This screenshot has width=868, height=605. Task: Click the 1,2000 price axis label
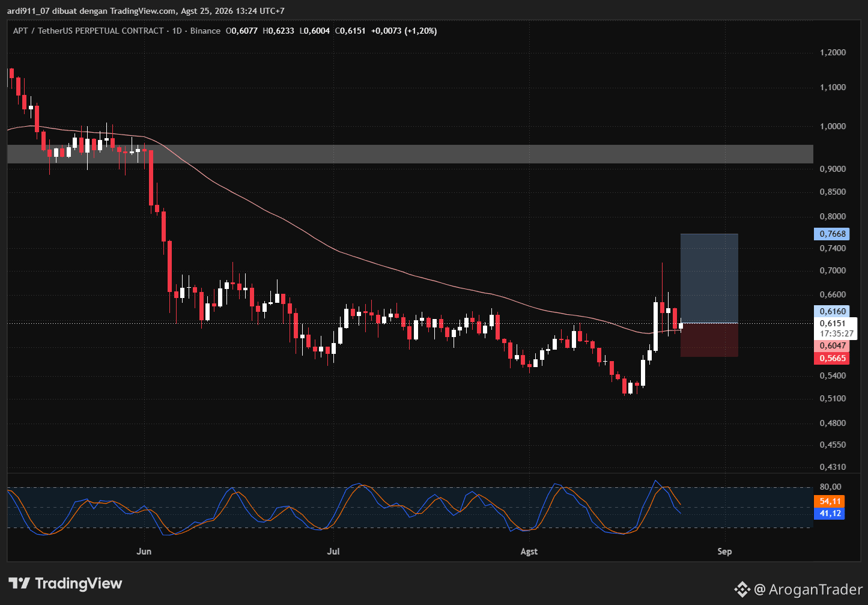point(833,52)
